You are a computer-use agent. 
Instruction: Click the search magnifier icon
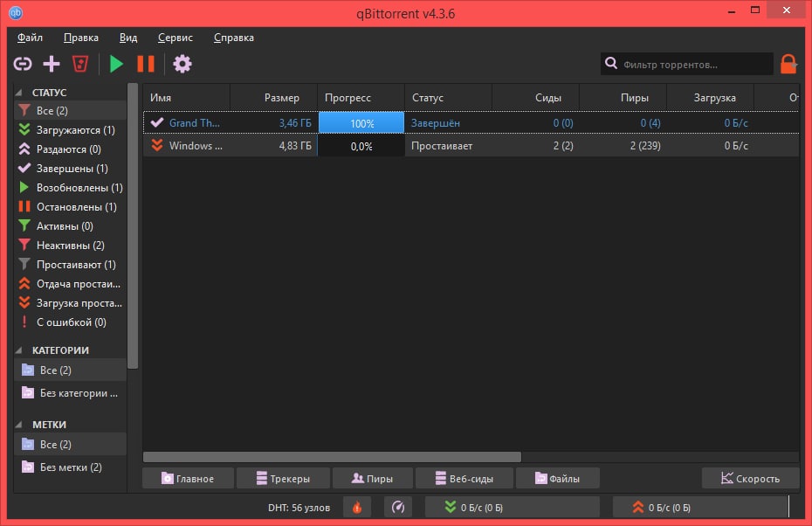611,63
